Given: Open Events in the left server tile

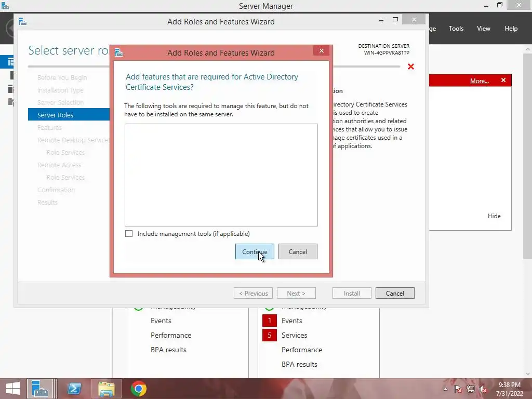Looking at the screenshot, I should tap(161, 321).
